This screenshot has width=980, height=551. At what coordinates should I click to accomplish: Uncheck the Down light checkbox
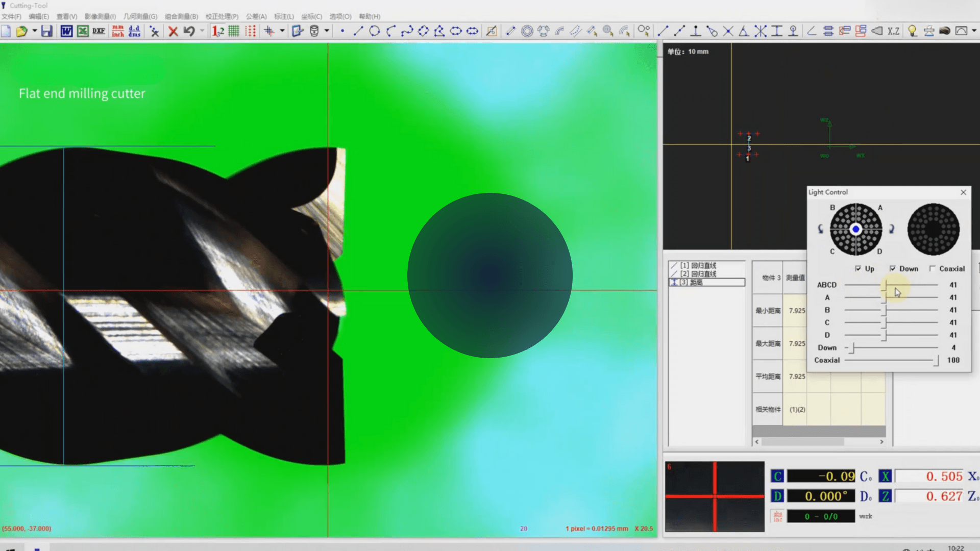click(x=892, y=268)
